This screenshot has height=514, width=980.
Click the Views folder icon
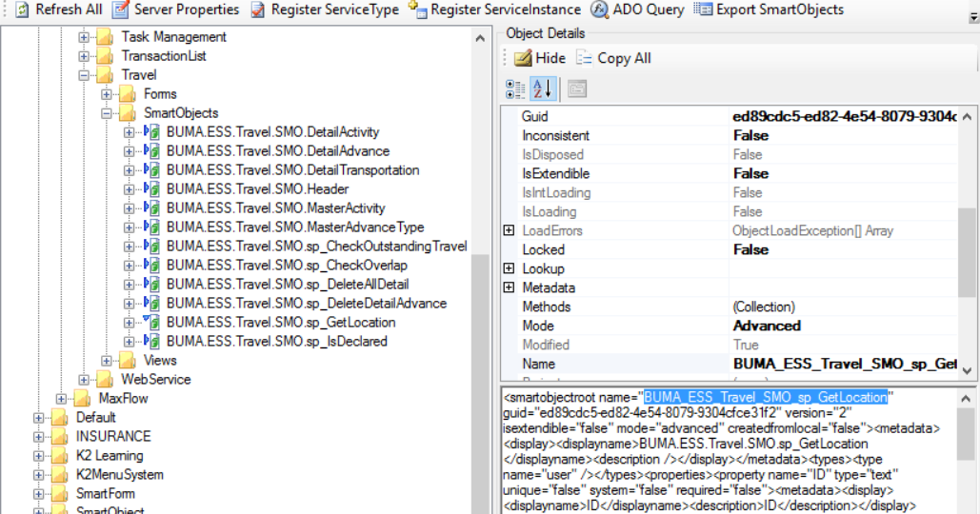pyautogui.click(x=128, y=361)
